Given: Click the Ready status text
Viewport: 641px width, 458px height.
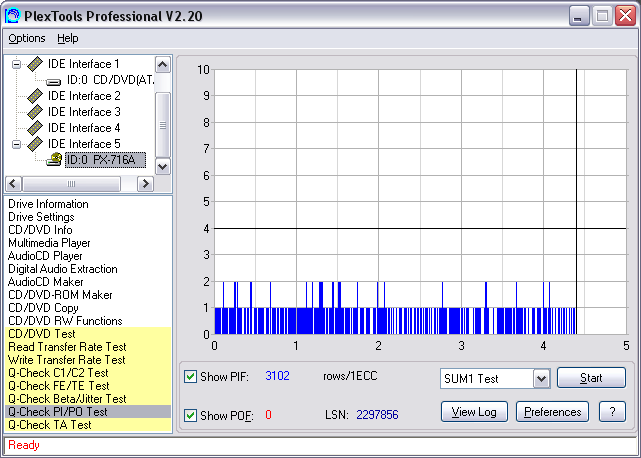Looking at the screenshot, I should (x=24, y=445).
